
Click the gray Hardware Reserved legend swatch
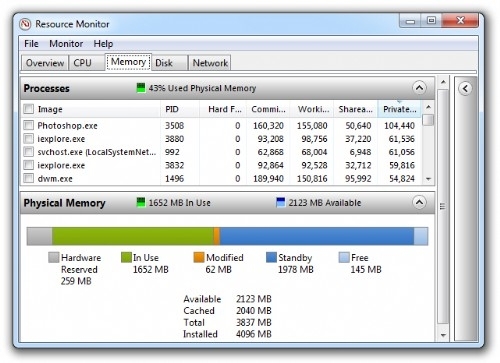click(x=53, y=257)
